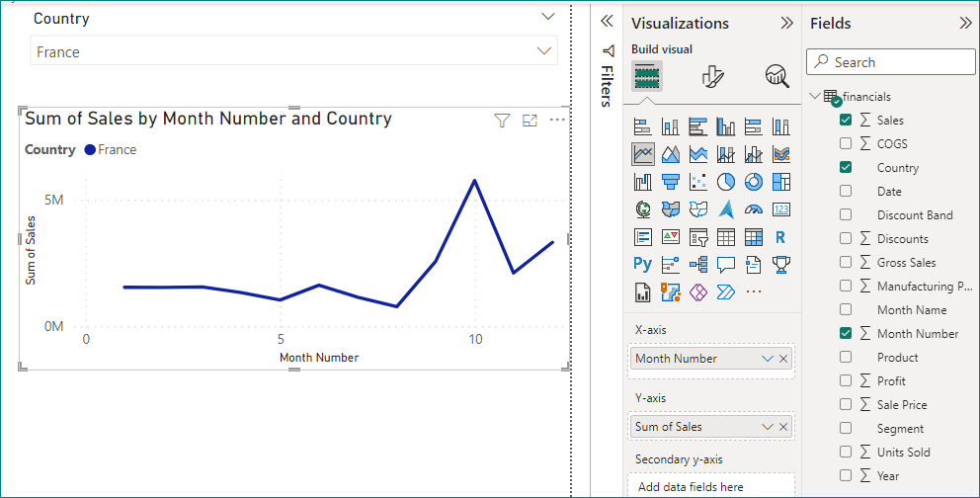Collapse the Country slicer header chevron
The image size is (980, 498).
(x=547, y=17)
